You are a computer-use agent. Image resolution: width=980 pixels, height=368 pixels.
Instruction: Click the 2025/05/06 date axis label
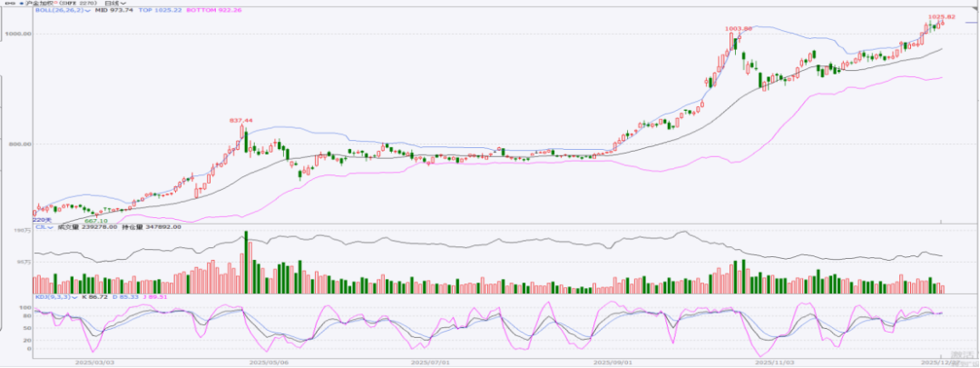[x=269, y=362]
